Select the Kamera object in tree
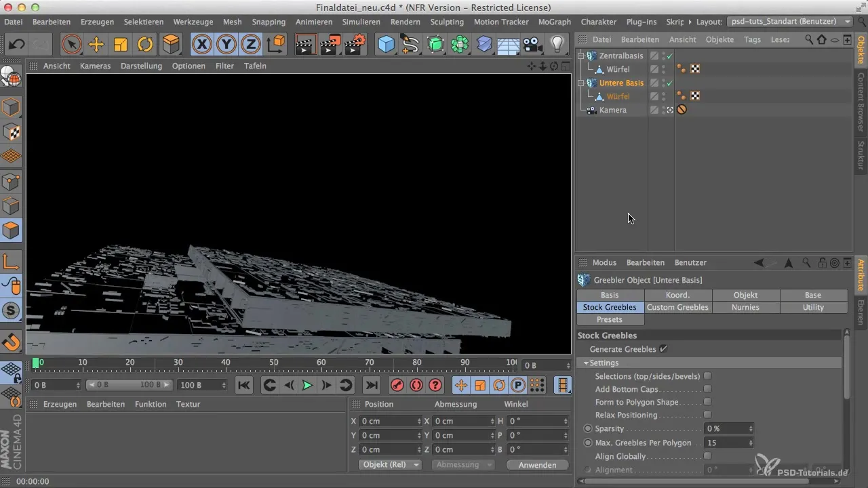 coord(613,110)
